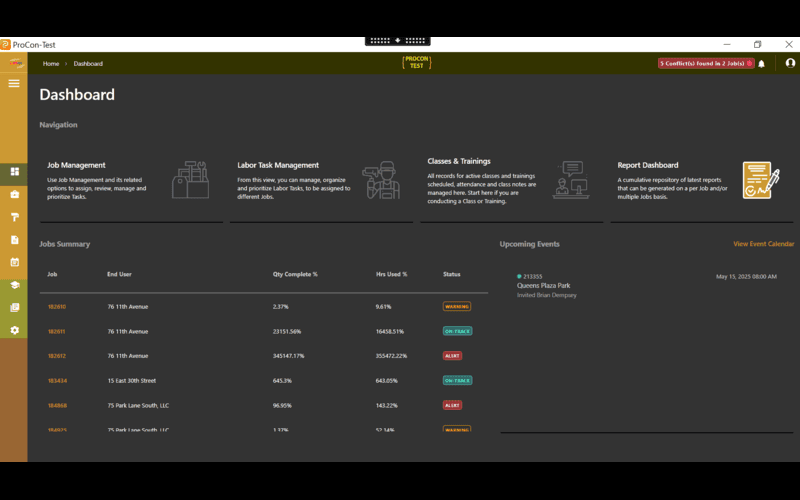Open the hamburger menu in sidebar
The width and height of the screenshot is (800, 500).
point(14,83)
